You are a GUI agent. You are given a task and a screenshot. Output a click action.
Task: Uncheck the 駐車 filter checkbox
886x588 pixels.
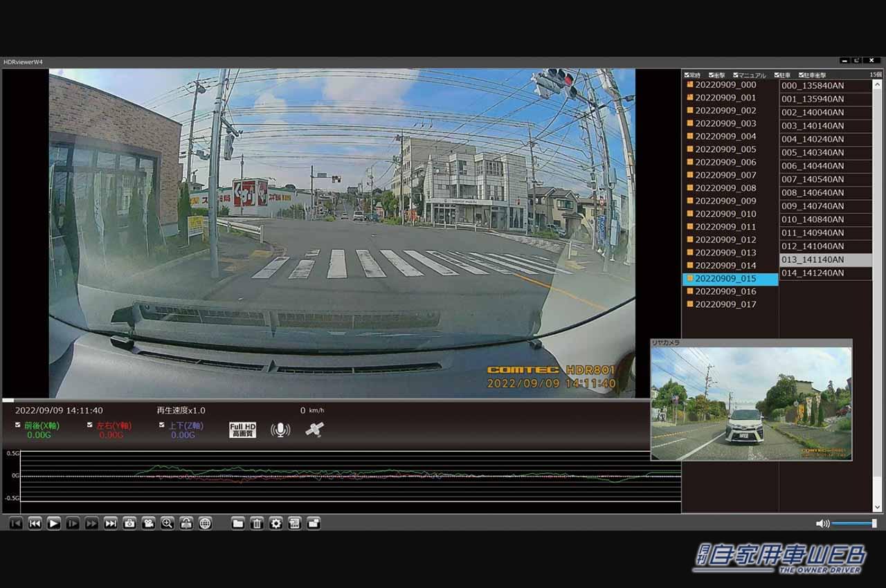coord(776,74)
